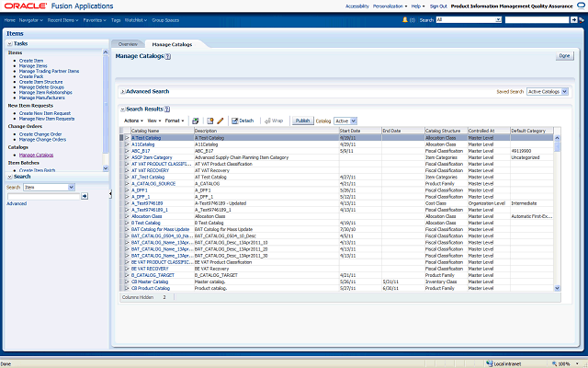Click the export icon beside Format menu
The width and height of the screenshot is (588, 368).
coord(194,121)
